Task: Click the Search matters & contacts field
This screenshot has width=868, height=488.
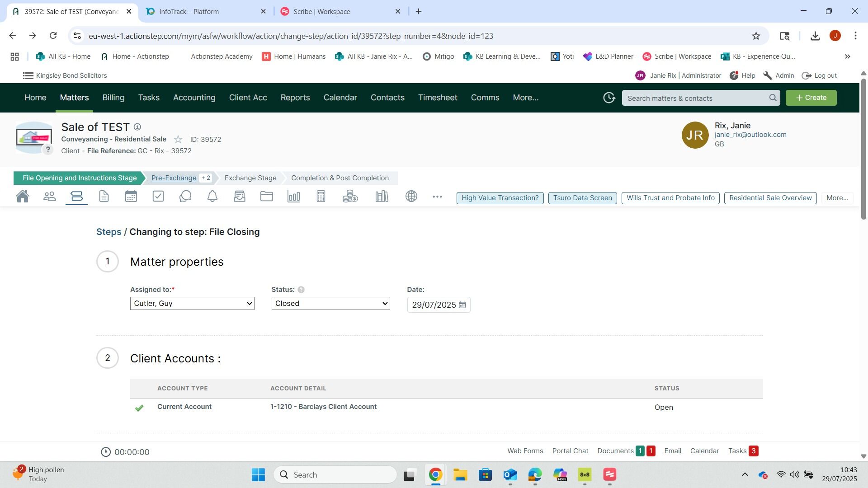Action: tap(696, 98)
